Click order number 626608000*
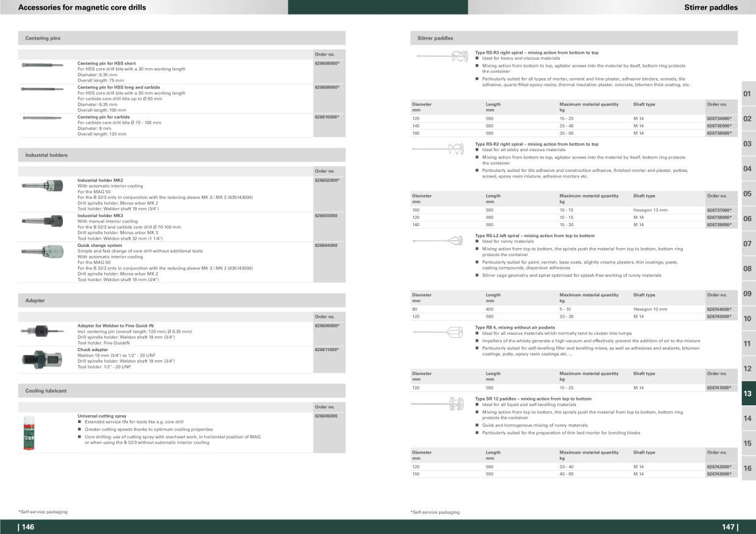Image resolution: width=756 pixels, height=534 pixels. coord(327,63)
